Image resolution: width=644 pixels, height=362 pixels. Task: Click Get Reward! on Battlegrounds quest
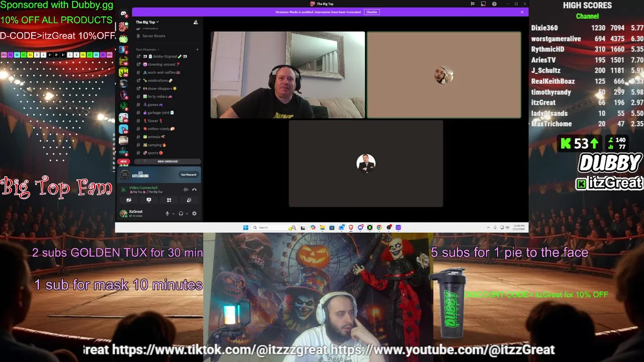click(x=189, y=174)
